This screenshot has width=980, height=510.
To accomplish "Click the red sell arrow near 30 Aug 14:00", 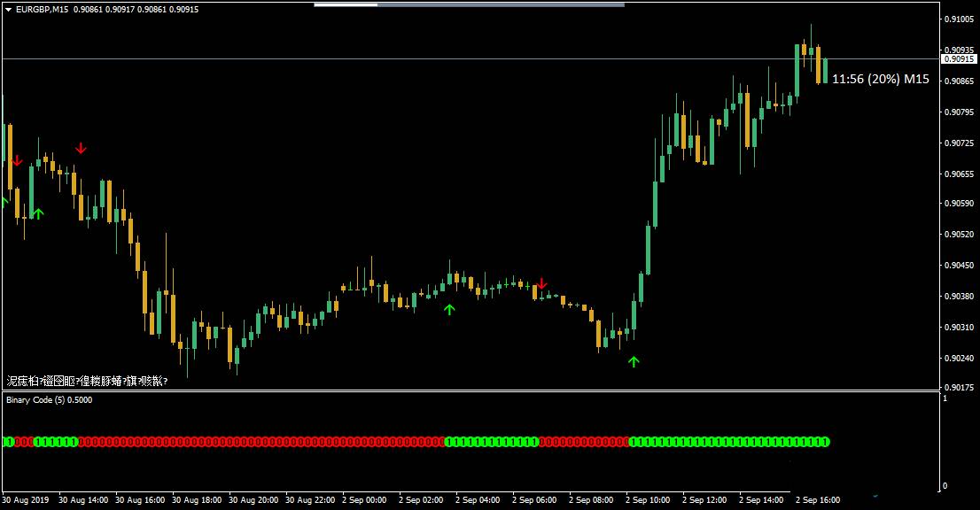I will 81,148.
